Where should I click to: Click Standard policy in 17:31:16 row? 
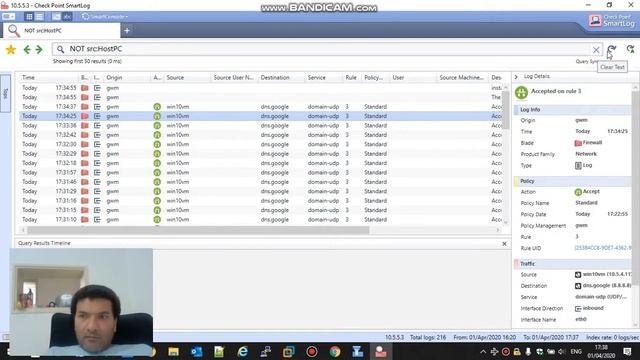[x=376, y=200]
